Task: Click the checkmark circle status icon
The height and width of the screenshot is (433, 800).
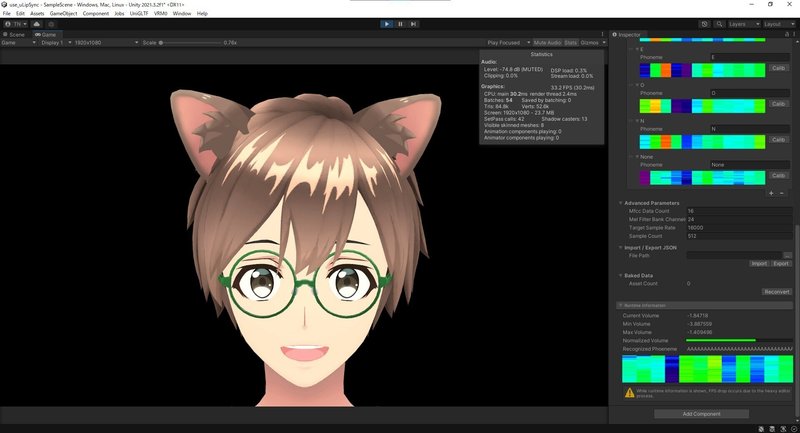Action: tap(794, 429)
